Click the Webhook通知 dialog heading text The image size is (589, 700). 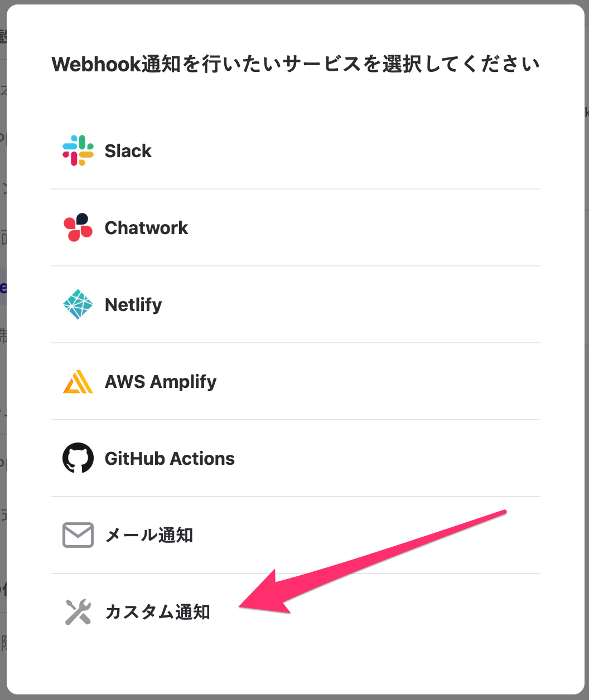point(296,65)
